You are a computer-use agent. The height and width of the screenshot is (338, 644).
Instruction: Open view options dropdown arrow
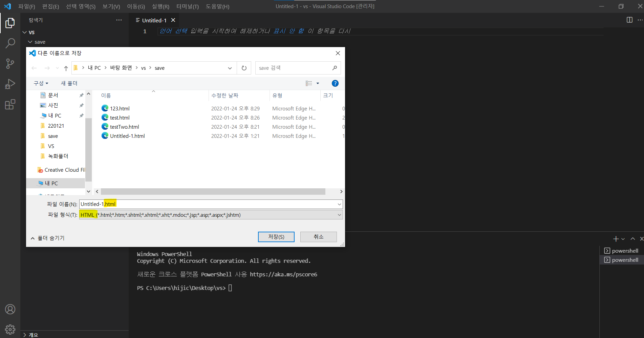tap(318, 83)
